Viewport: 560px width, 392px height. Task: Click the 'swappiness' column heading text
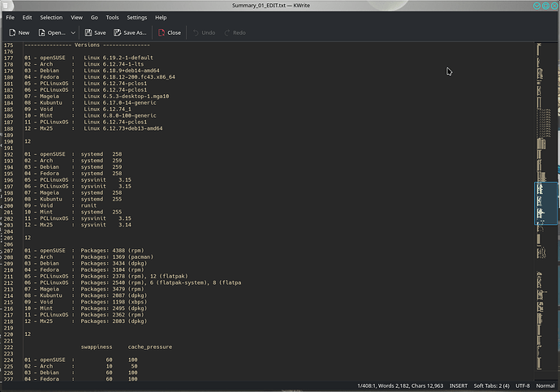[97, 347]
